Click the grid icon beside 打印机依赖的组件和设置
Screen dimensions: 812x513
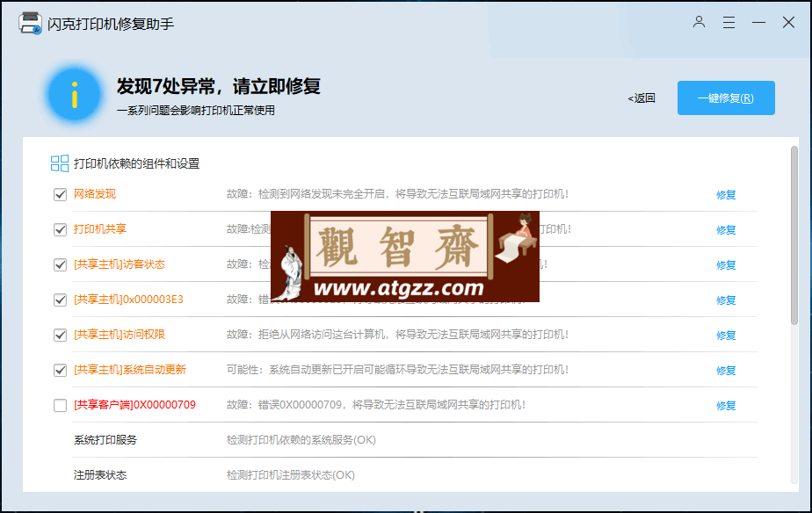click(60, 163)
